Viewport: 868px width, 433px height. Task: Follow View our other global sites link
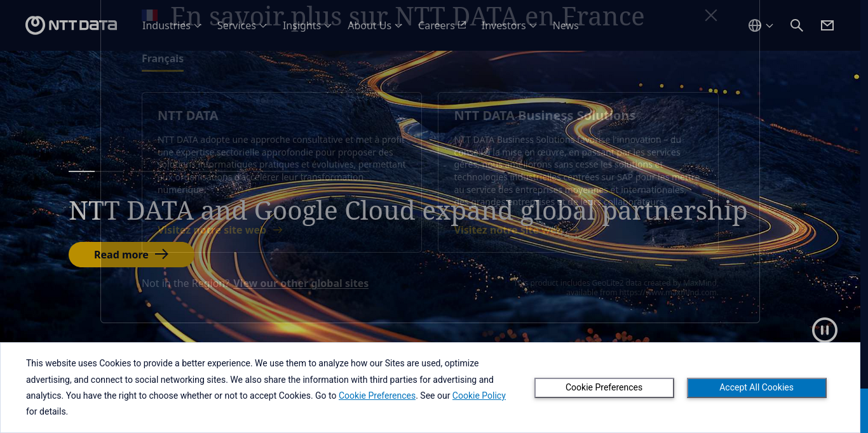click(301, 283)
